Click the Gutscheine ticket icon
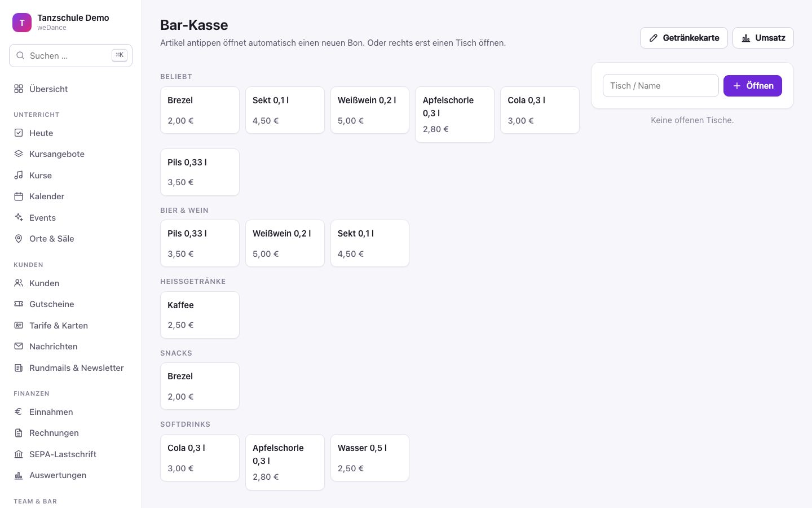The height and width of the screenshot is (508, 812). tap(19, 304)
